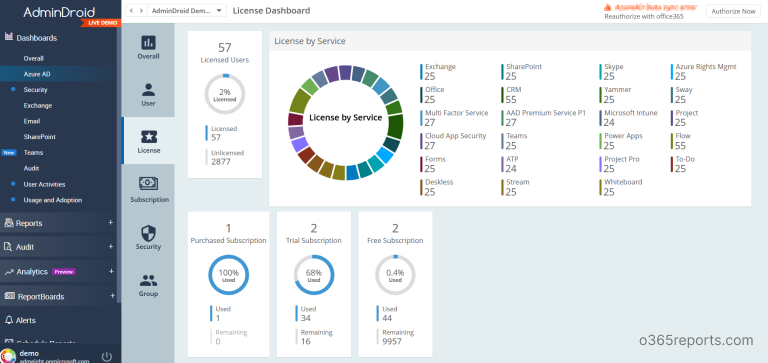Open the Teams dashboard in sidebar

tap(33, 152)
